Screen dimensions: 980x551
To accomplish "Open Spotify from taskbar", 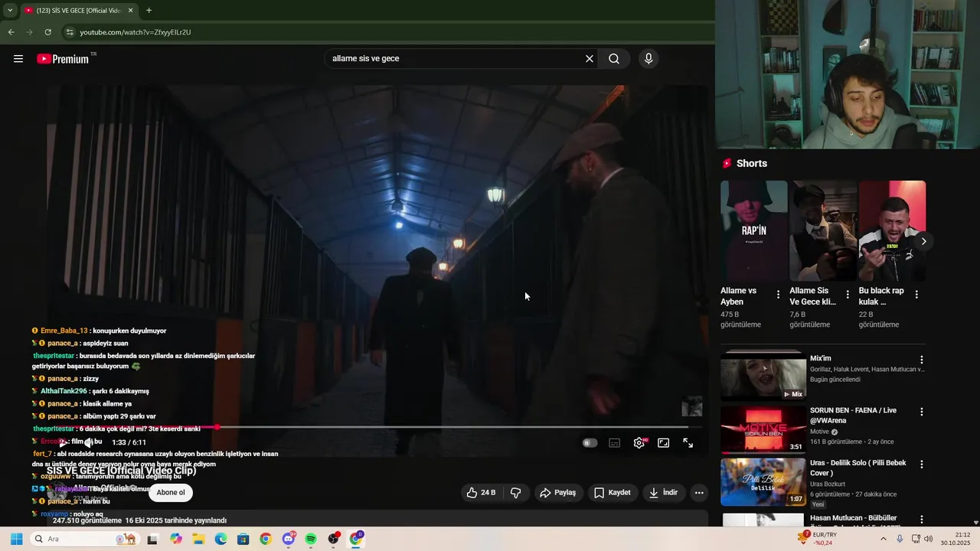I will tap(311, 539).
